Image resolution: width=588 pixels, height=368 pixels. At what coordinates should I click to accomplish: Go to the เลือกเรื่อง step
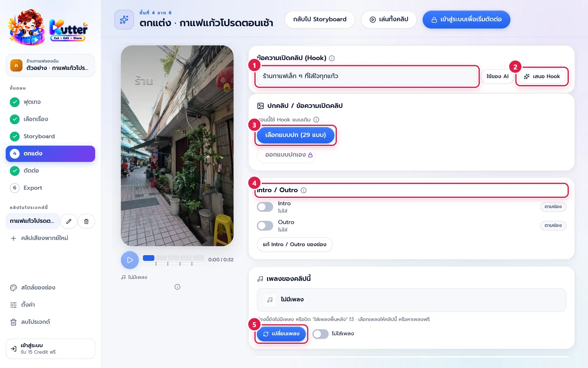pyautogui.click(x=50, y=119)
